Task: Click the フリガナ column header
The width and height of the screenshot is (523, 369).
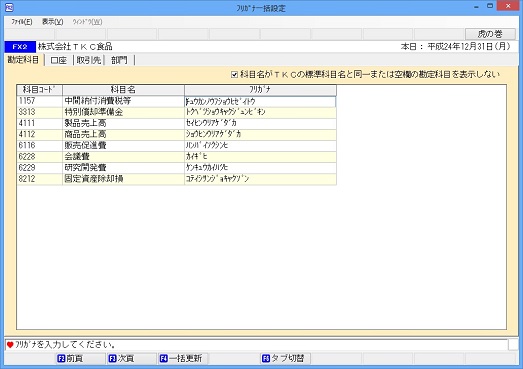Action: pos(260,90)
